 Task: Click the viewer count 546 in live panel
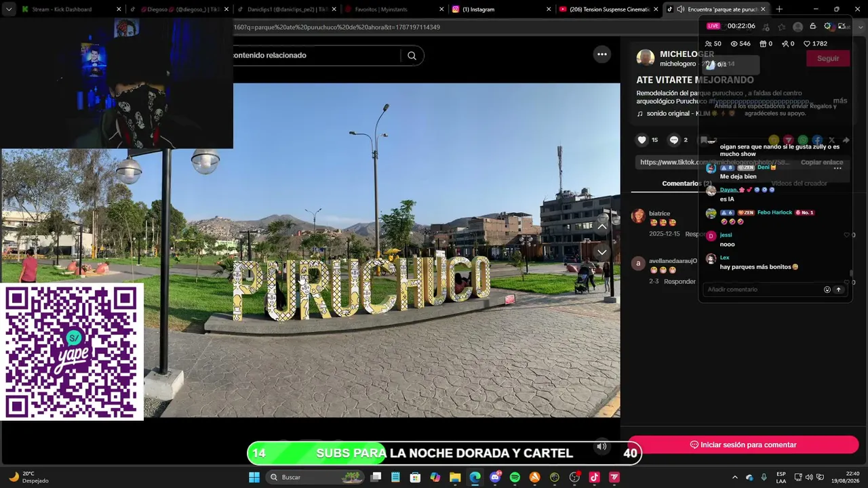click(x=741, y=43)
